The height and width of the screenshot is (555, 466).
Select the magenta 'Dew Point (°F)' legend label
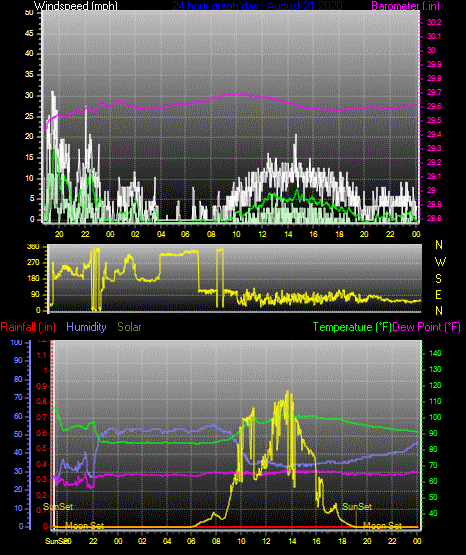point(427,327)
